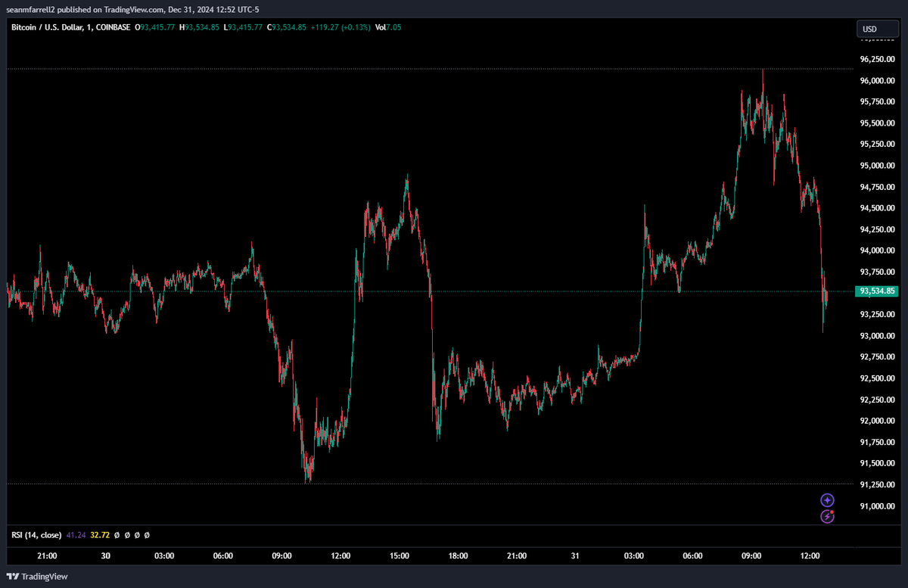Click the 94,750.00 price axis label
Image resolution: width=908 pixels, height=588 pixels.
878,187
